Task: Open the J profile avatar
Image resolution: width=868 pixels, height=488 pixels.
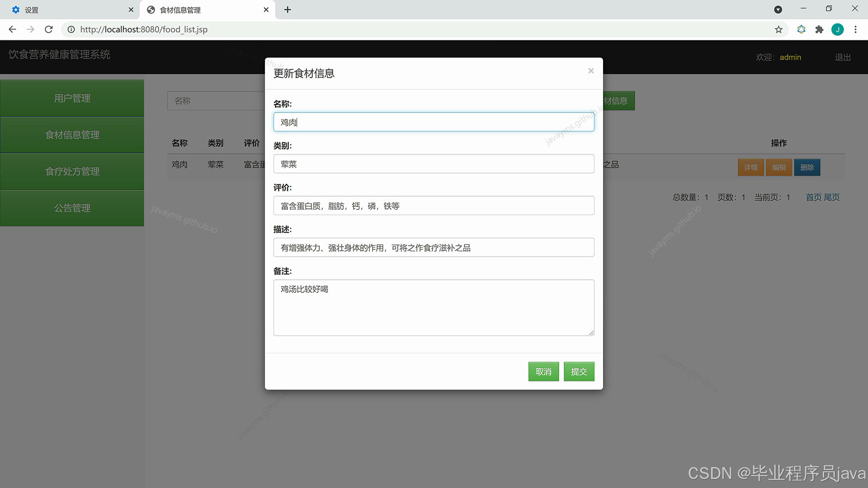Action: click(837, 29)
